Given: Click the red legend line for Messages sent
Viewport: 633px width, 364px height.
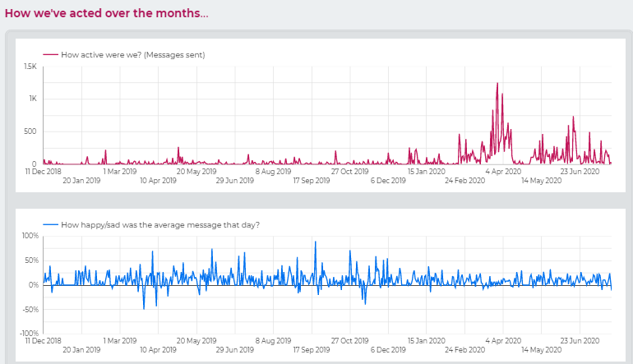Looking at the screenshot, I should click(x=50, y=55).
